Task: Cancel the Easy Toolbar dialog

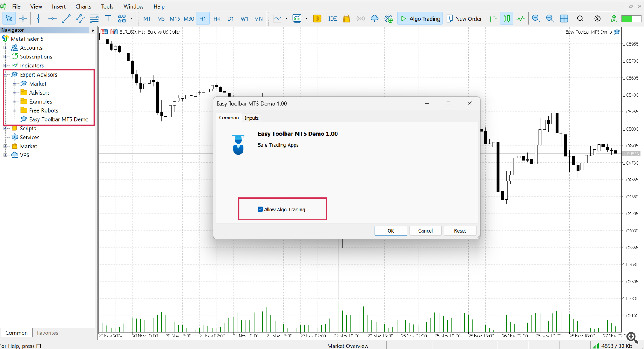Action: click(x=425, y=230)
